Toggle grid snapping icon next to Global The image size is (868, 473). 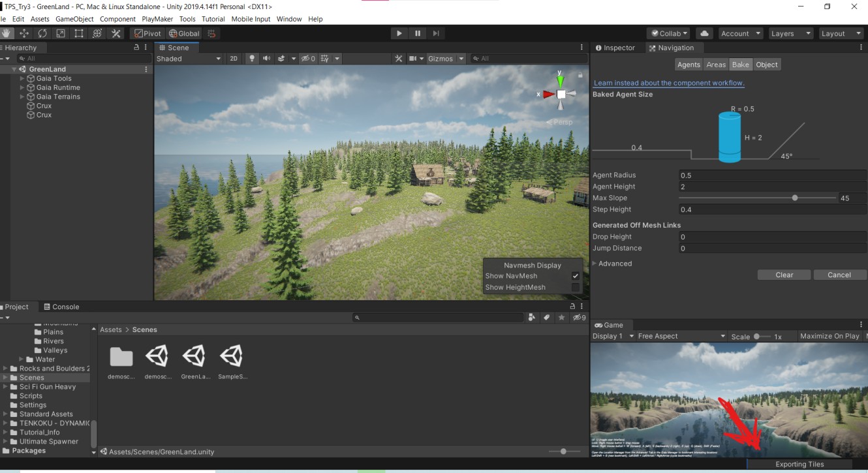pyautogui.click(x=211, y=33)
